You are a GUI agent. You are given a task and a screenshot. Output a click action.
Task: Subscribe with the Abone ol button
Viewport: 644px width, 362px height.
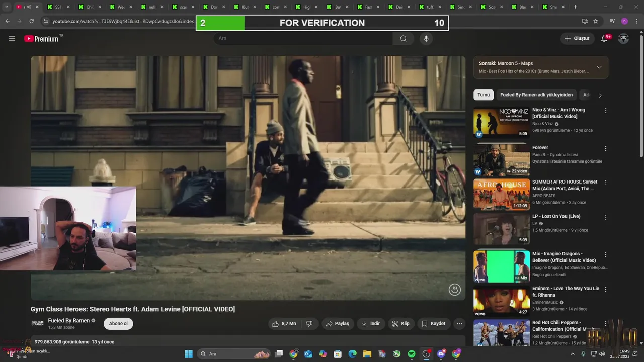point(118,323)
